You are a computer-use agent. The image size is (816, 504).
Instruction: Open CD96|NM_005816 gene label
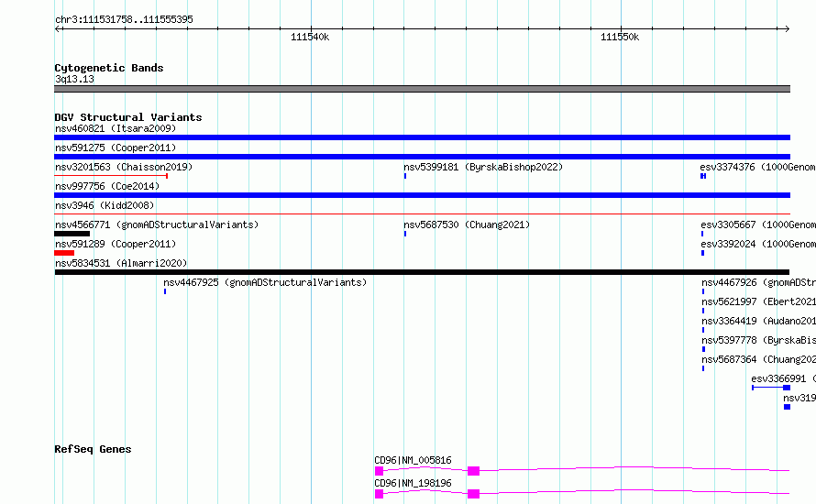tap(413, 460)
